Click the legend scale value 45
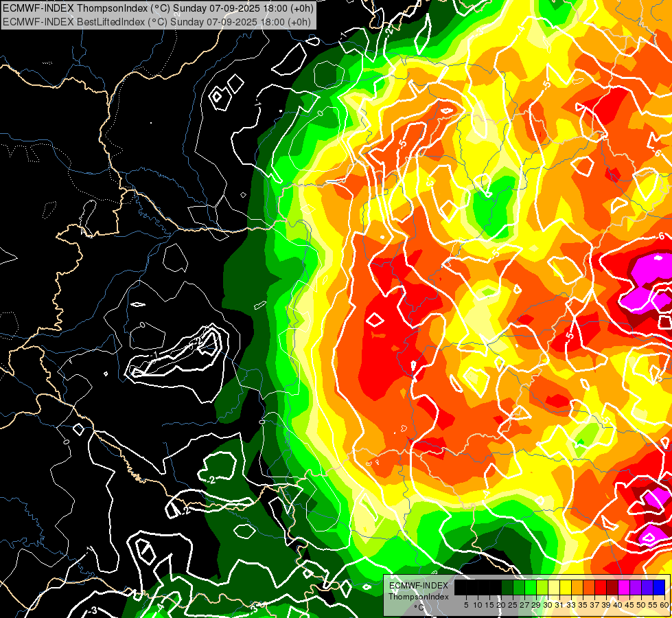Screen dimensions: 672x618 629,605
